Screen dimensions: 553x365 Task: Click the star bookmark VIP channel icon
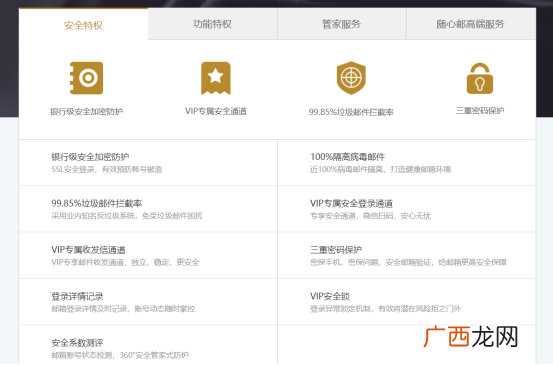pyautogui.click(x=216, y=78)
